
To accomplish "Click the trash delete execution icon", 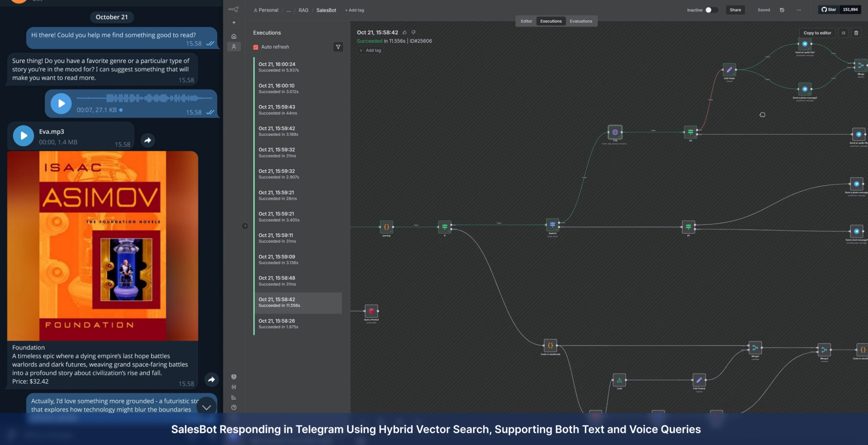I will tap(856, 33).
